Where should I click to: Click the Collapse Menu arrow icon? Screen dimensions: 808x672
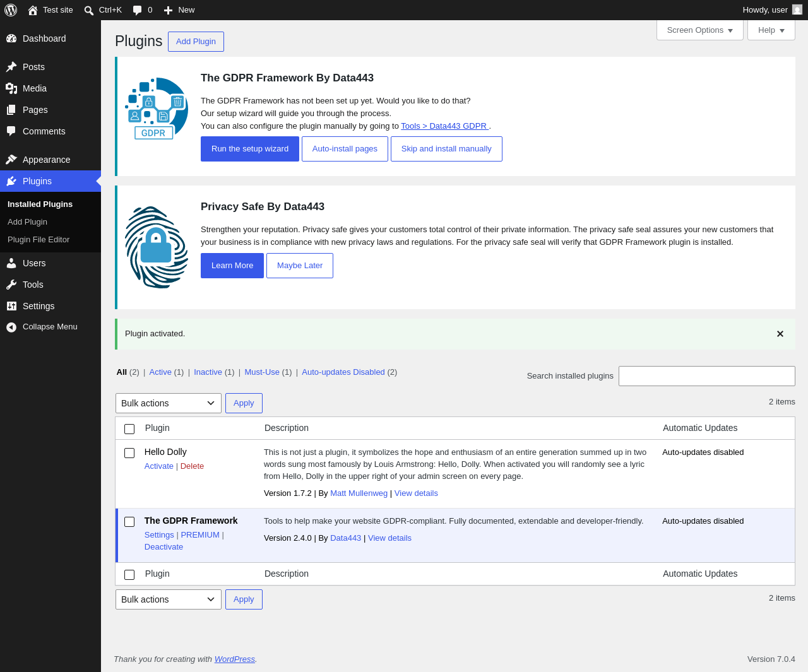11,327
